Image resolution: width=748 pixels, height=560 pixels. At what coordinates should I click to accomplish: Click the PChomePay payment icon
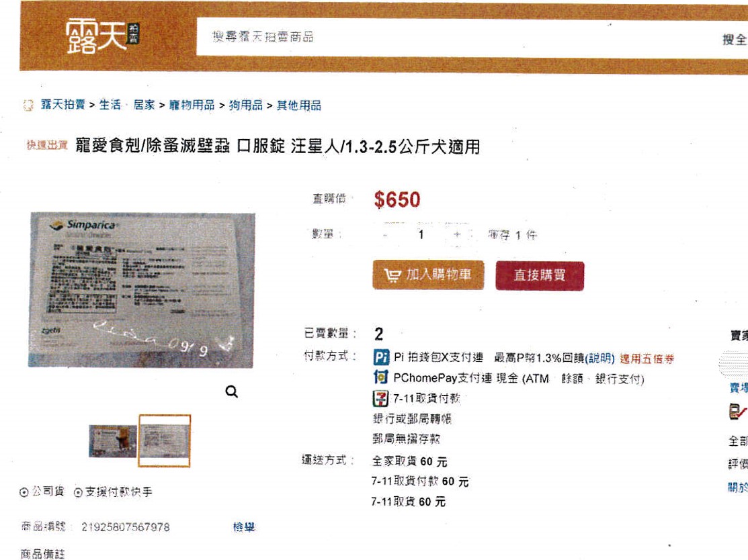point(380,377)
